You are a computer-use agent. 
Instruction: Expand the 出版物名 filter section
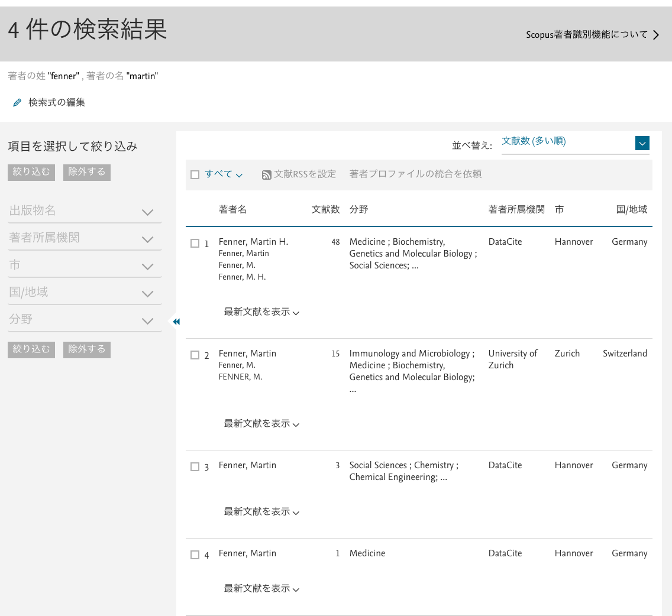coord(85,211)
